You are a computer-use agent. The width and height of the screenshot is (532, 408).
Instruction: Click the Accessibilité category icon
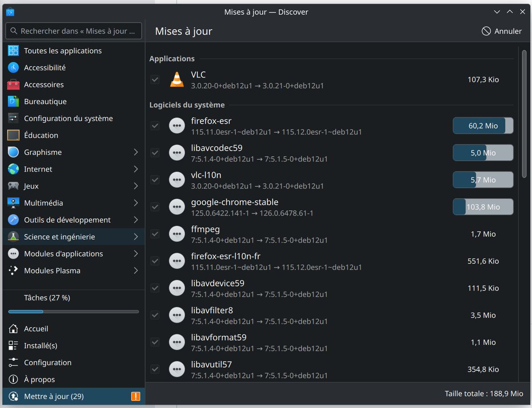(x=13, y=67)
